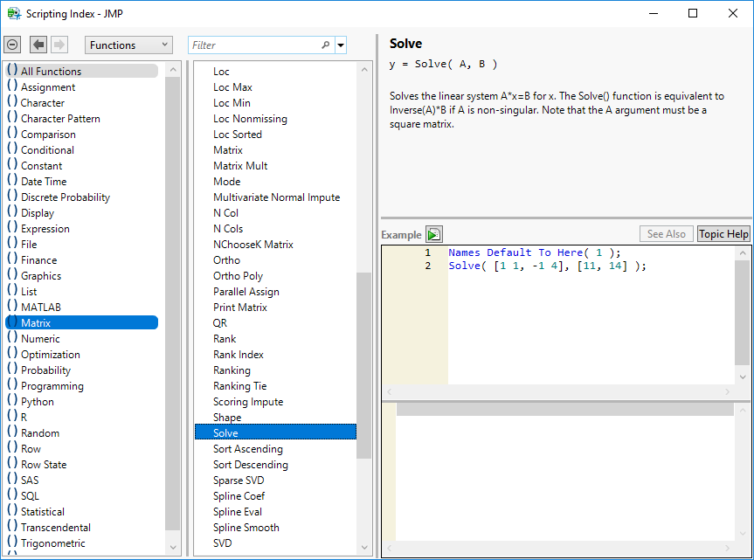Click the JMP app icon in the title bar
Image resolution: width=754 pixels, height=560 pixels.
pos(13,13)
